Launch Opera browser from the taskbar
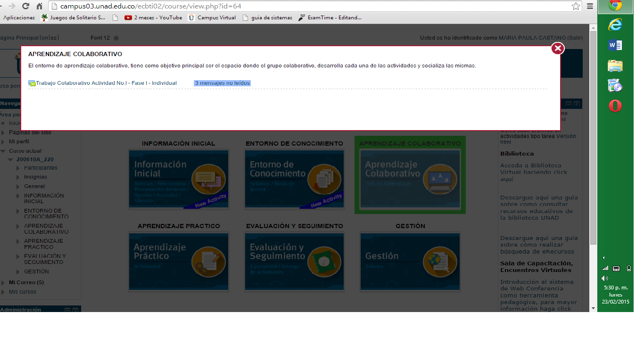The width and height of the screenshot is (644, 362). 615,106
